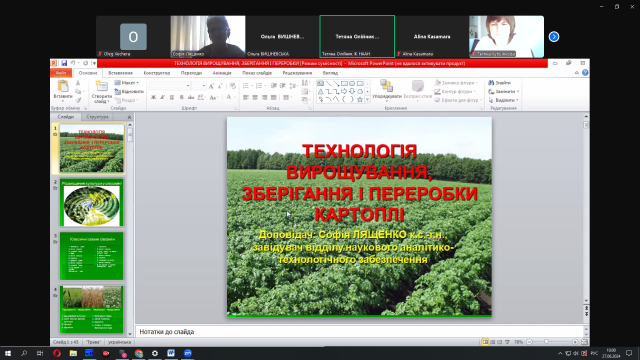This screenshot has height=360, width=640.
Task: Toggle text shadow formatting
Action: [x=181, y=98]
